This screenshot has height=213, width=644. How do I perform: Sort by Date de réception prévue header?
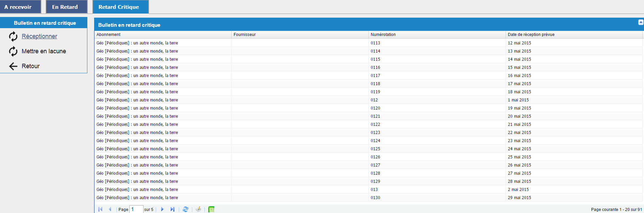coord(574,35)
